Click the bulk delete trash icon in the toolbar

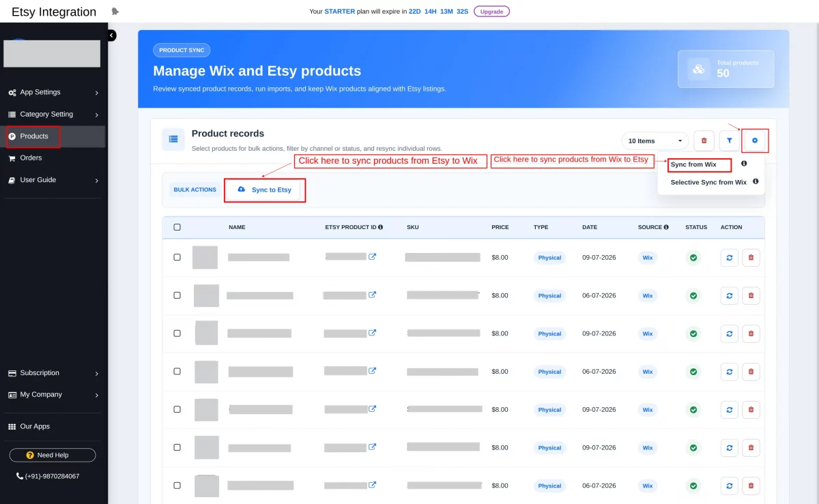pos(704,141)
